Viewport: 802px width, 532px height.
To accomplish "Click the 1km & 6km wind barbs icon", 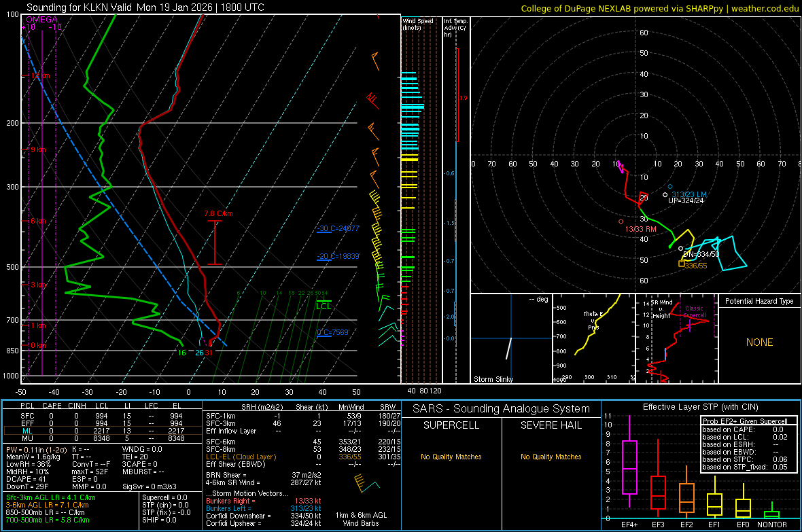I will tap(366, 483).
